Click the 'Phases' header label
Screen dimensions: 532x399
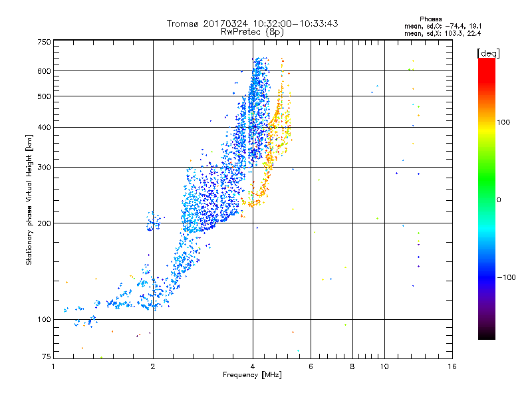click(430, 19)
